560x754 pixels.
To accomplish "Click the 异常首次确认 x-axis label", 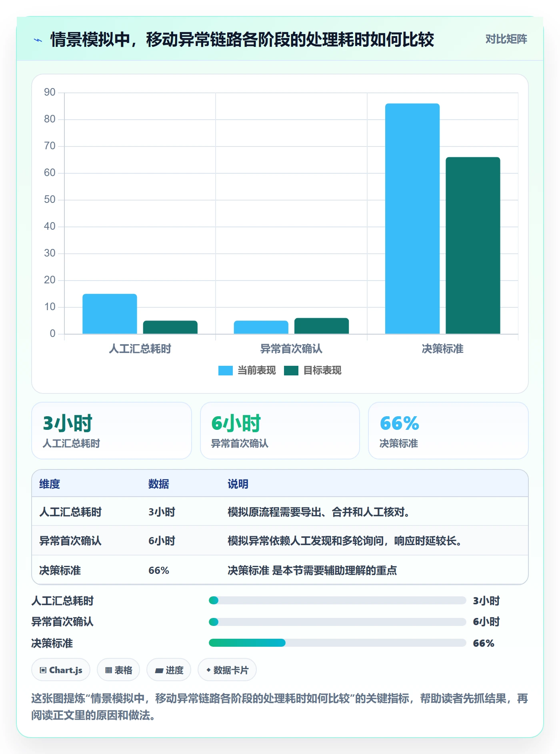I will 291,349.
